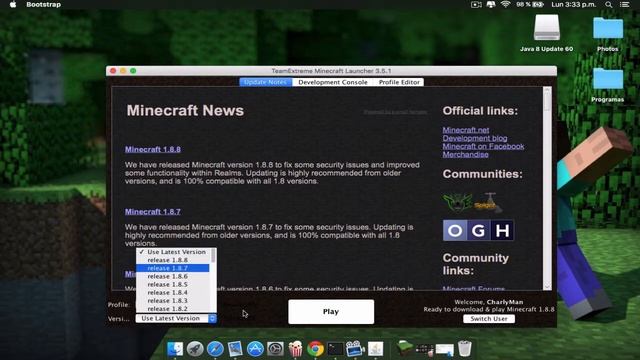Open the Bootstrap menu in menu bar
Viewport: 640px width, 360px height.
click(x=43, y=4)
